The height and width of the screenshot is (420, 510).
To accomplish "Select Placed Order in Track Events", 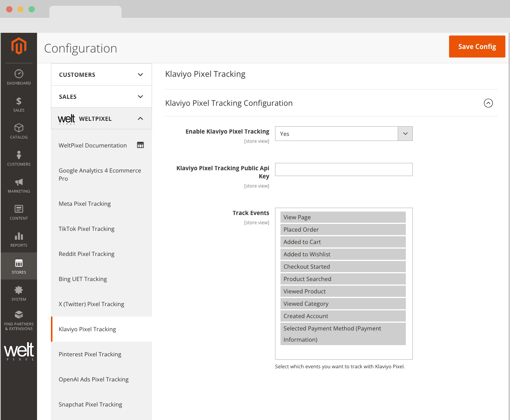I will (343, 230).
